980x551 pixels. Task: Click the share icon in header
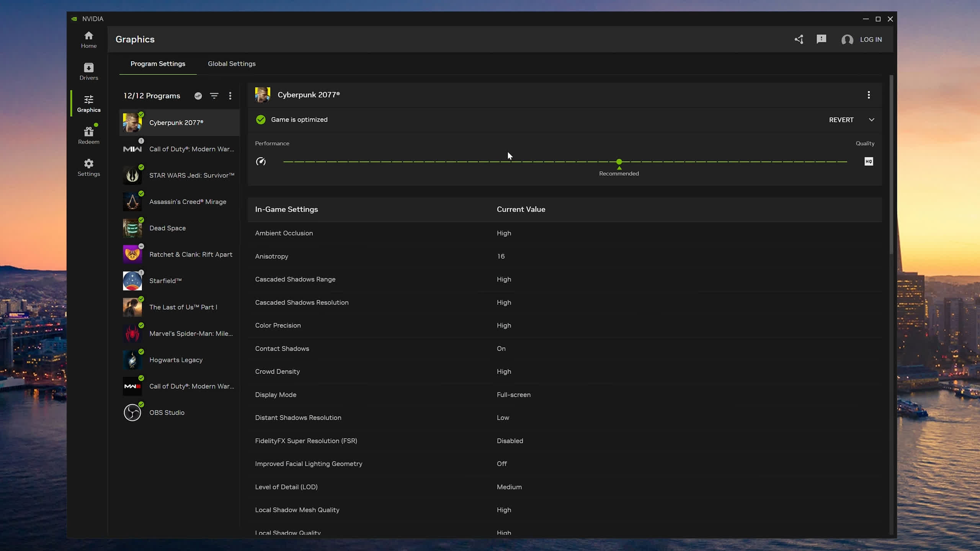point(799,39)
